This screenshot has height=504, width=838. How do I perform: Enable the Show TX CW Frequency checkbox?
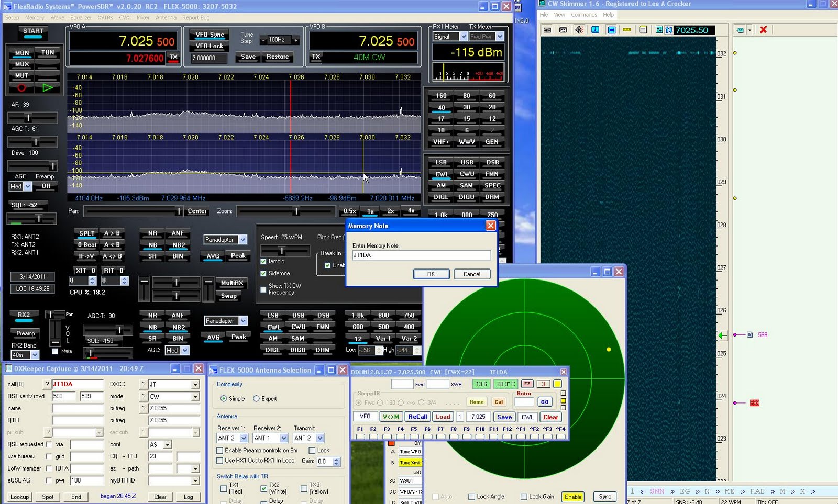click(263, 289)
